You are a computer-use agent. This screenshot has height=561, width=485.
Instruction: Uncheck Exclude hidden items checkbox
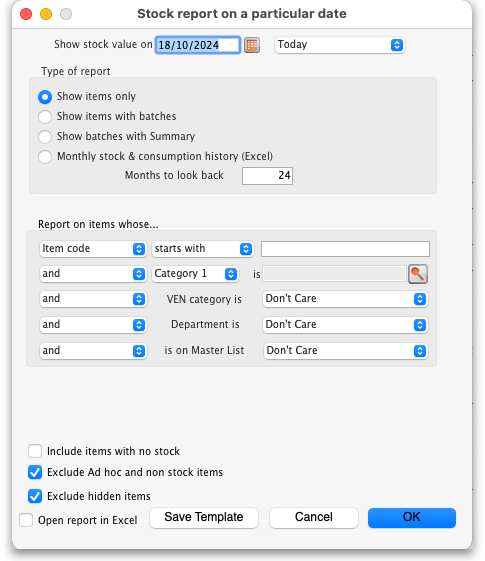(x=35, y=496)
